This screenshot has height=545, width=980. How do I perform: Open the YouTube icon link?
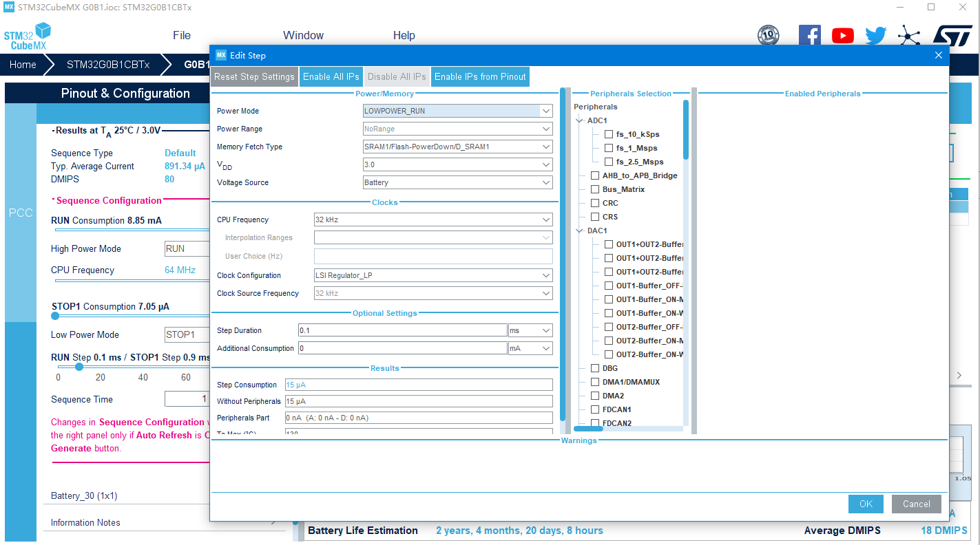842,36
